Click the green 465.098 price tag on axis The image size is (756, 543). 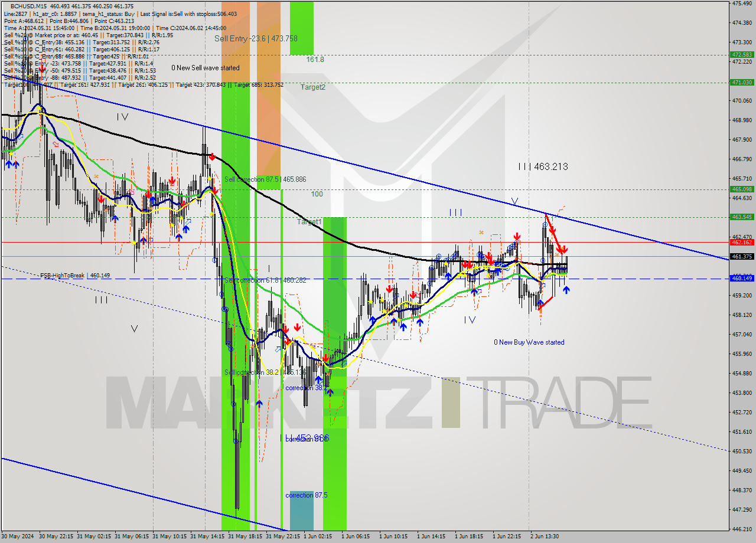click(x=742, y=189)
